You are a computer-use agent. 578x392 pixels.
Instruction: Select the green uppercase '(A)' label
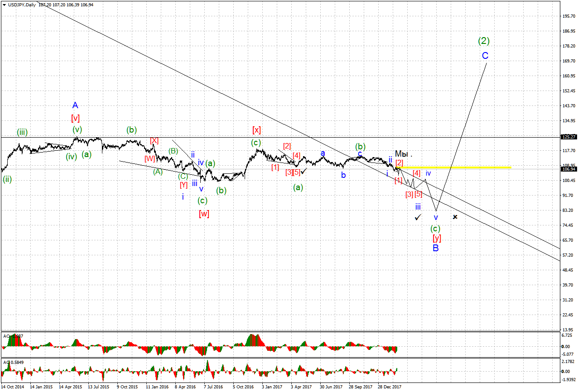[158, 172]
